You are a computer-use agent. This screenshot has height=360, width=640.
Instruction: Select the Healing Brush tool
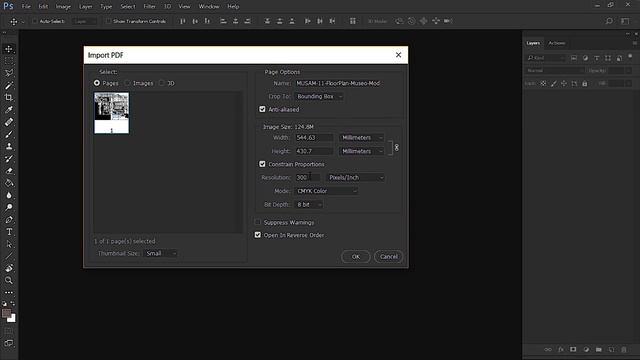pyautogui.click(x=9, y=122)
